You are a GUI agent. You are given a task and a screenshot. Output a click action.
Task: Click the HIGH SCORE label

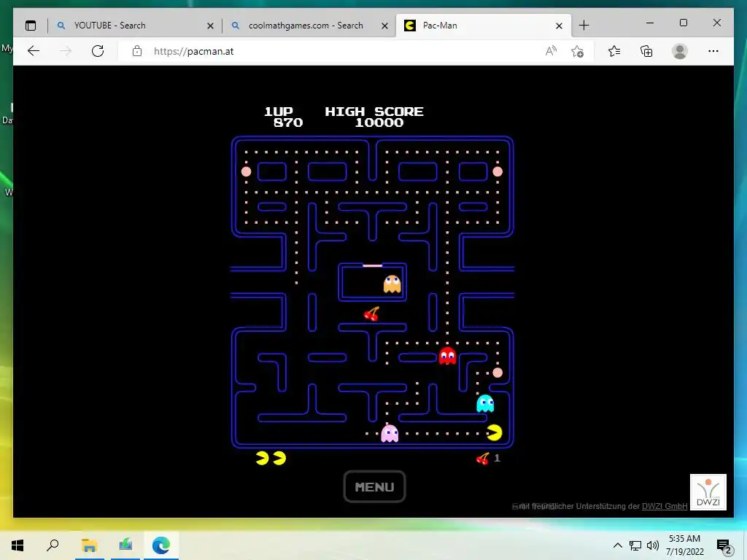pyautogui.click(x=374, y=112)
